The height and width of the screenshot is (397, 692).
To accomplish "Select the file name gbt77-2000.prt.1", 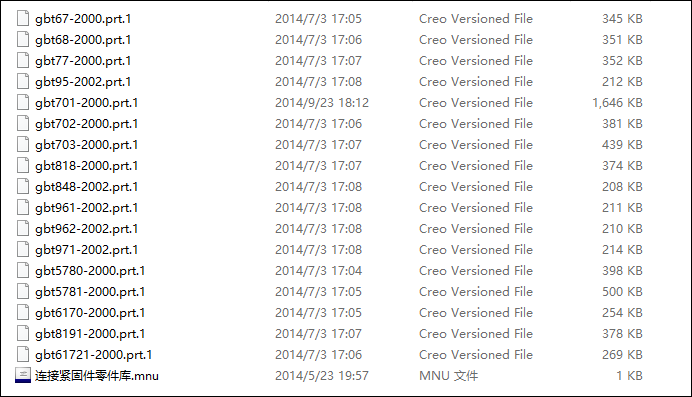I will point(83,61).
